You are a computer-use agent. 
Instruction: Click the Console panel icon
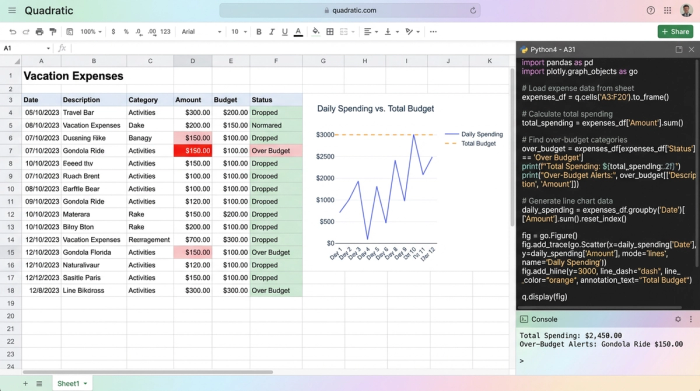tap(524, 319)
